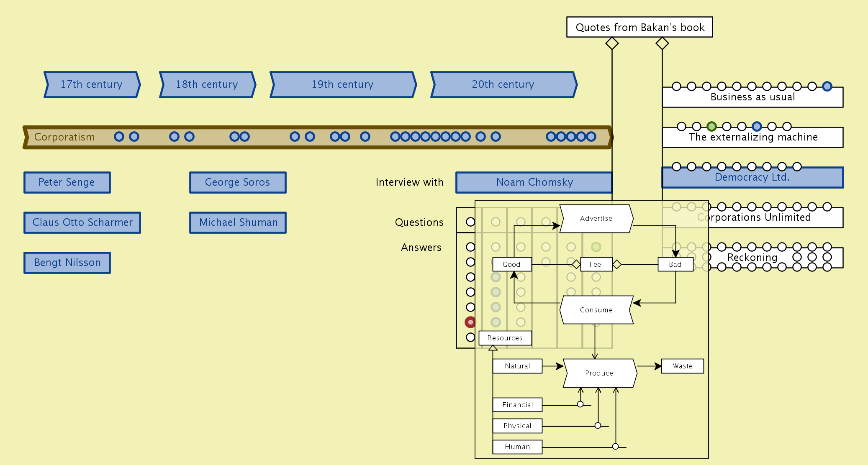868x465 pixels.
Task: Click the Produce process shape
Action: pos(599,373)
